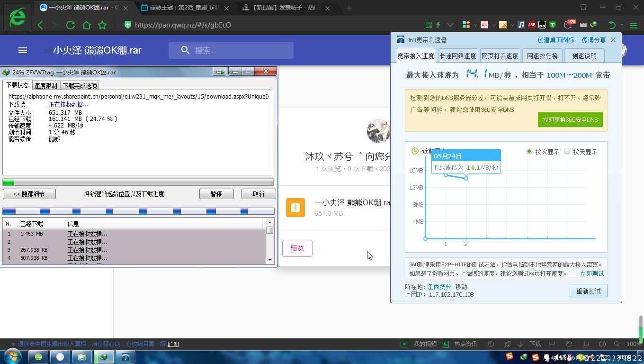Open the hamburger navigation menu on the page

point(23,50)
